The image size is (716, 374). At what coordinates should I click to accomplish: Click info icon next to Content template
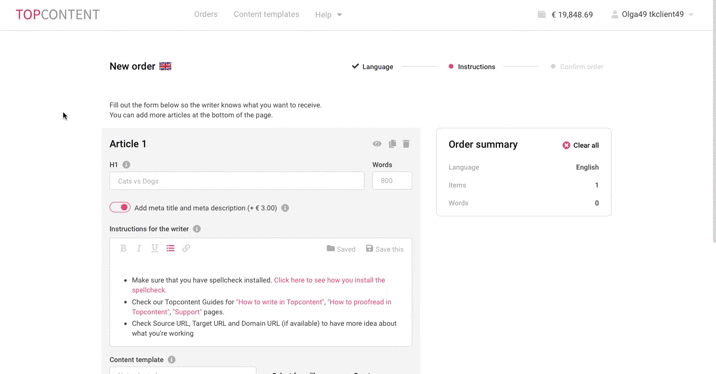pos(172,359)
